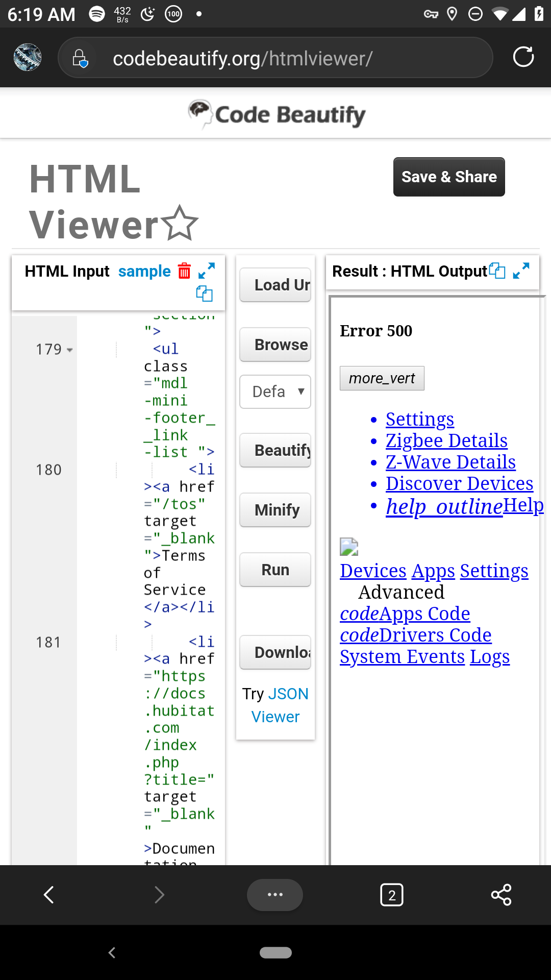Viewport: 551px width, 980px height.
Task: Open the tab switcher showing 2 tabs
Action: tap(391, 895)
